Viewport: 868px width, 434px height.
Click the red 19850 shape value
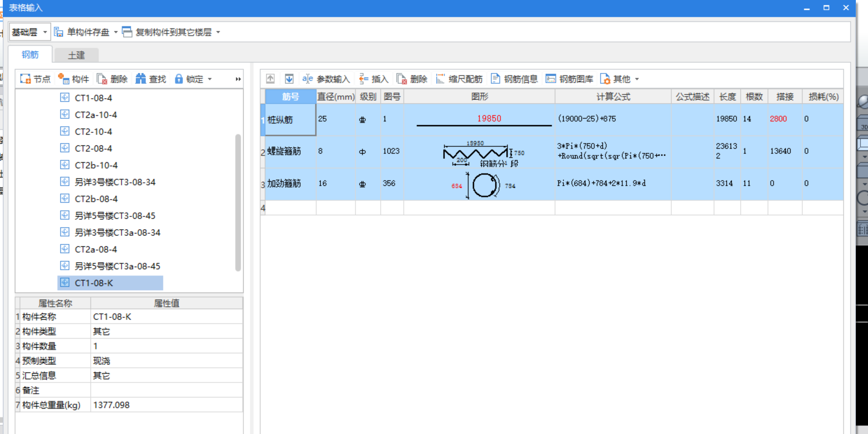489,119
